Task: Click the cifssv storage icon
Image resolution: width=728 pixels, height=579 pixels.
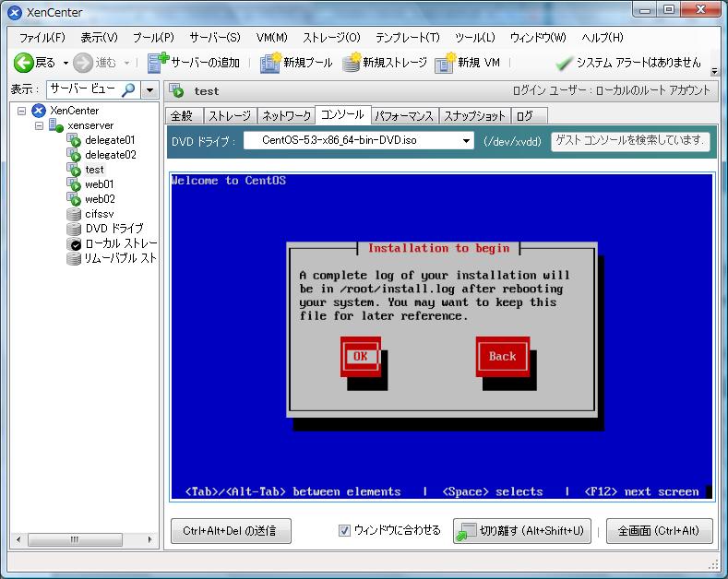Action: tap(74, 214)
